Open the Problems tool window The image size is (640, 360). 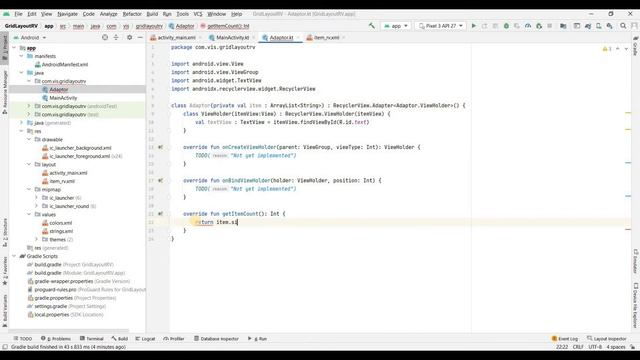(x=56, y=339)
